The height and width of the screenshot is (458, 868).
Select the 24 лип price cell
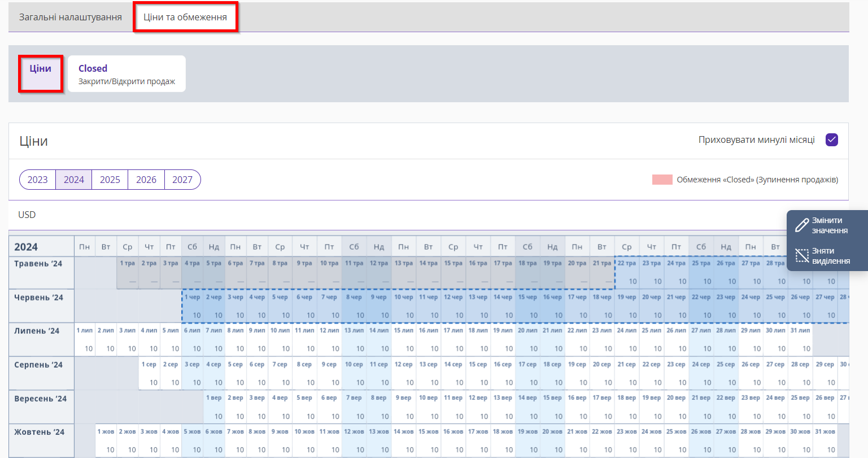pyautogui.click(x=627, y=339)
